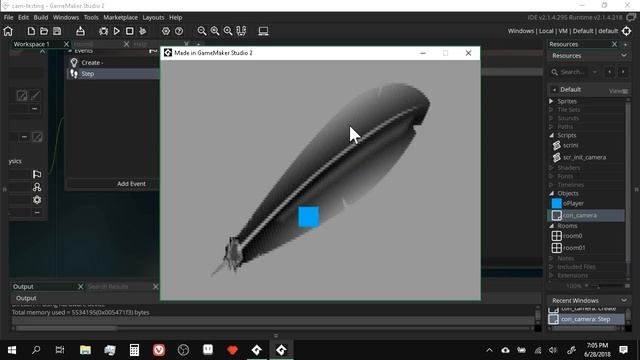Create a new project with toolbar icon
Viewport: 640px width, 360px height.
tap(31, 31)
